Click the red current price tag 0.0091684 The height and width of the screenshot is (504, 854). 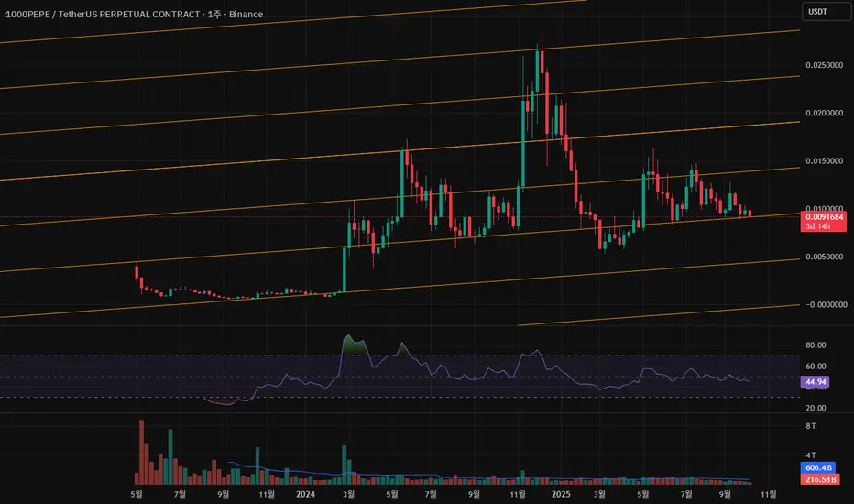824,217
